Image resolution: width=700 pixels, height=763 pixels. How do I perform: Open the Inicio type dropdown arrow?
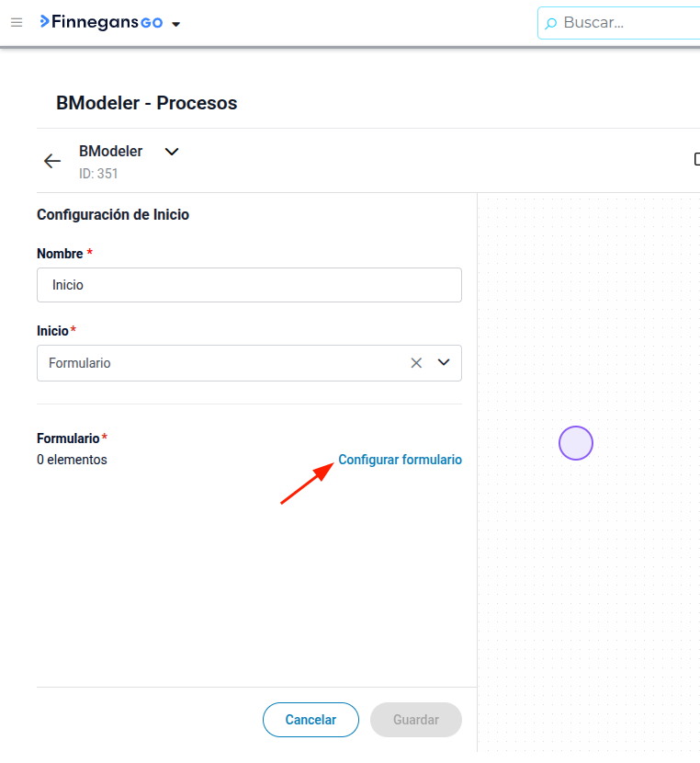[444, 362]
